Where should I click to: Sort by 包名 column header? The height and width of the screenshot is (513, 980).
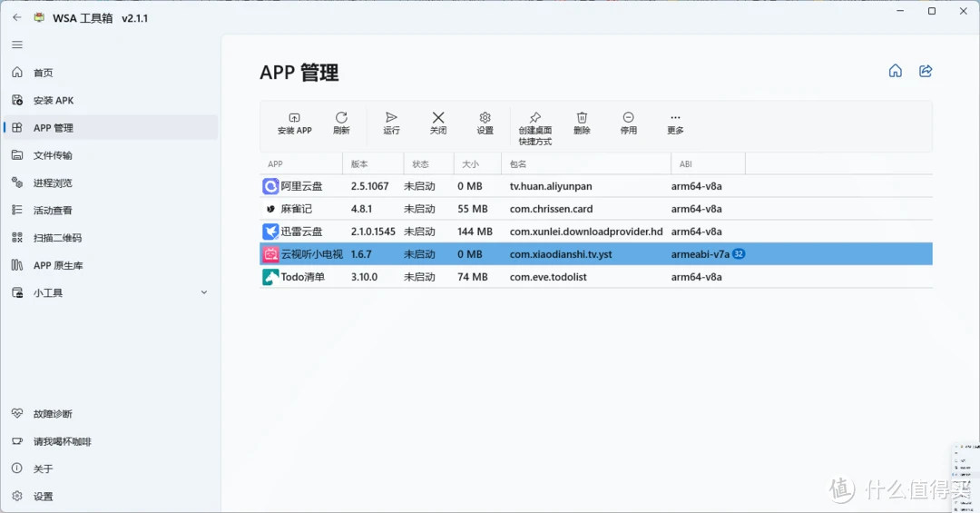click(x=586, y=164)
